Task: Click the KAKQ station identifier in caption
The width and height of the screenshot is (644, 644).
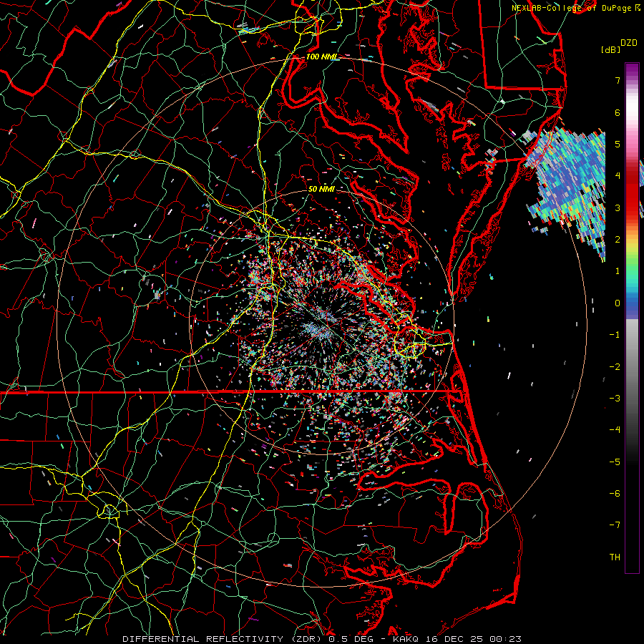Action: 406,639
